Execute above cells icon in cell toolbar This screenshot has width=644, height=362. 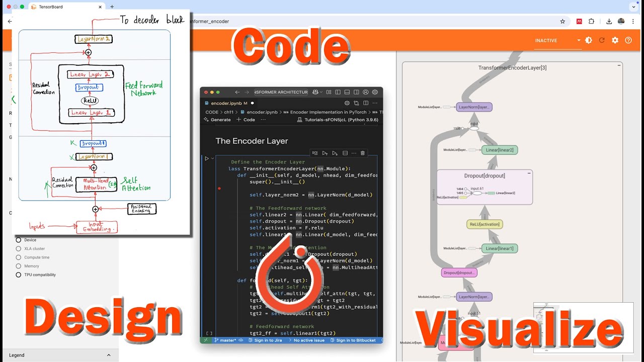(x=325, y=153)
